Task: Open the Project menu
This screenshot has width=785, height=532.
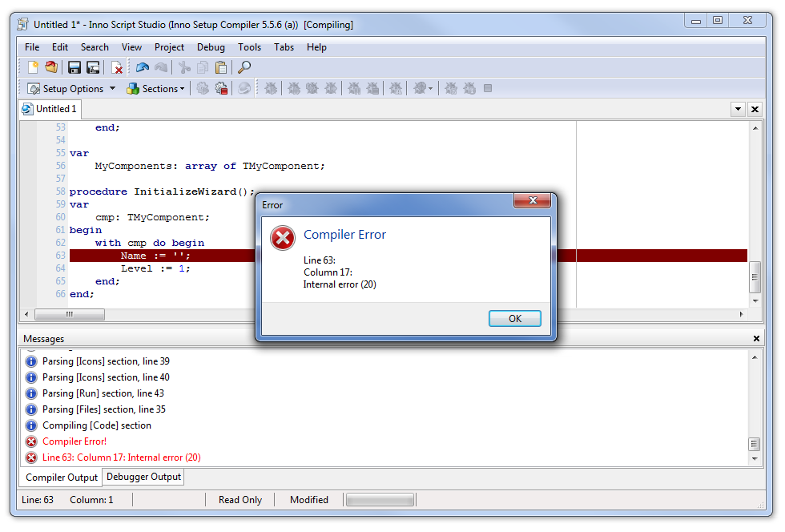Action: click(x=169, y=47)
